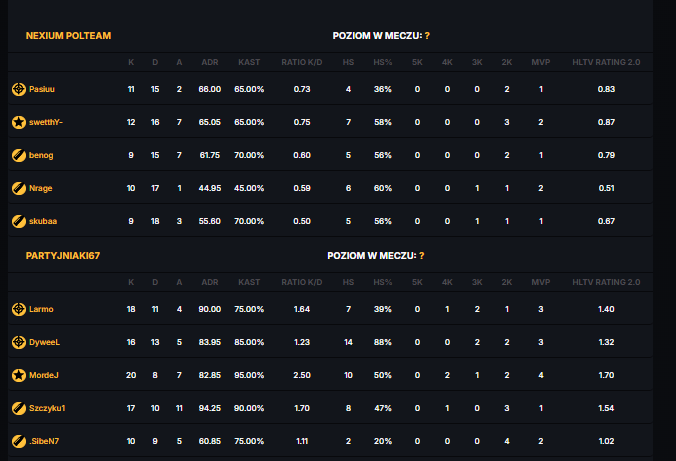676x461 pixels.
Task: Open player profile swetthY-
Action: click(46, 122)
